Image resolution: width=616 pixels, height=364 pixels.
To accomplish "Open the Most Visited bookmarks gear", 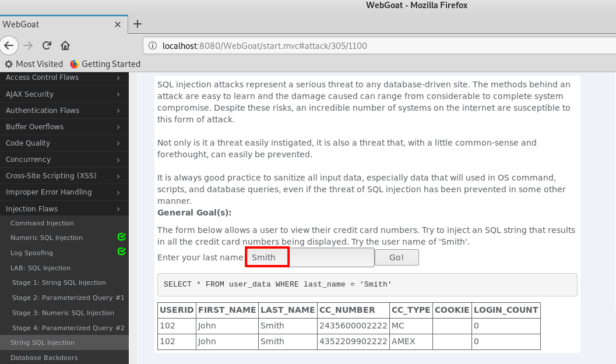I will tap(9, 64).
